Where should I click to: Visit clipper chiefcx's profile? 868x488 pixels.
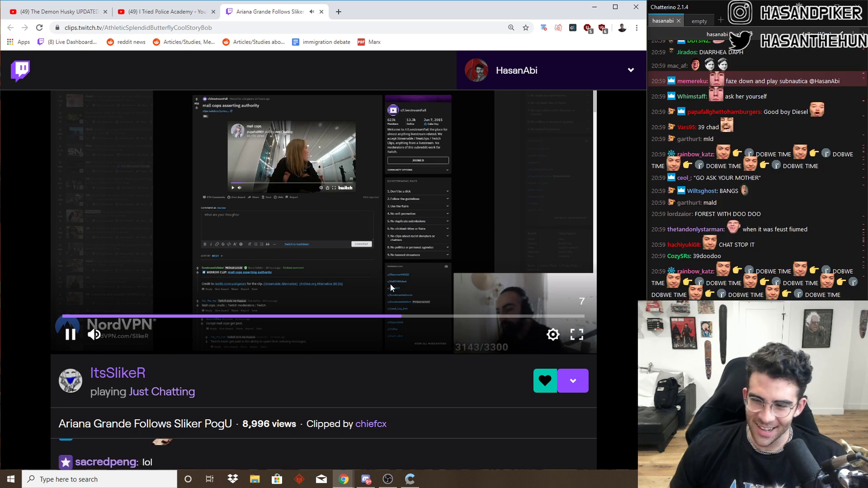click(x=371, y=424)
